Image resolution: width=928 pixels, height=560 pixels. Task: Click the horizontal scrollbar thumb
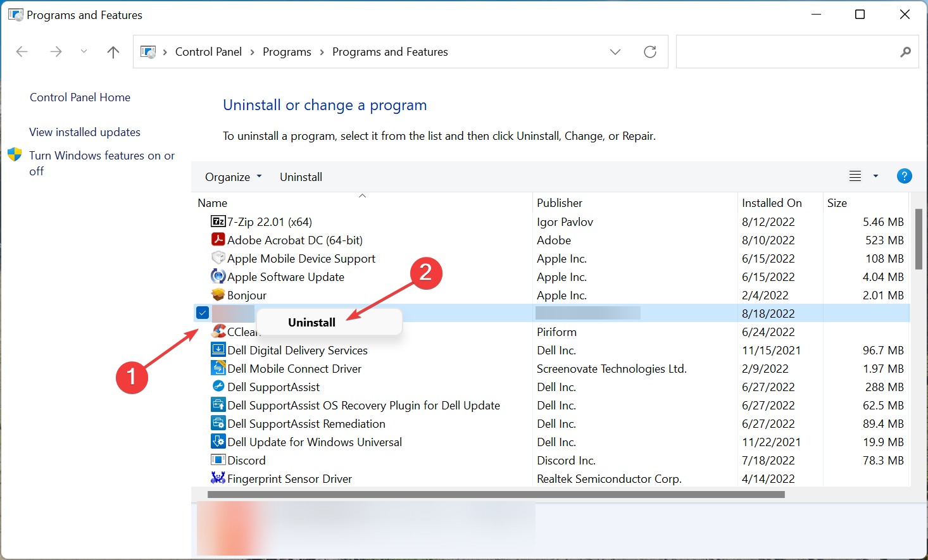(496, 494)
